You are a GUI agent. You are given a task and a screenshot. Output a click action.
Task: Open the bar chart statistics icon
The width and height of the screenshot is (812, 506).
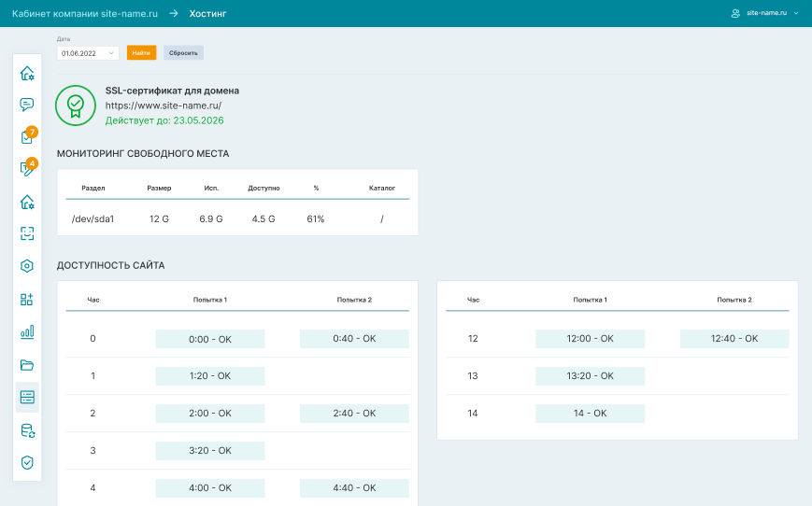(27, 331)
